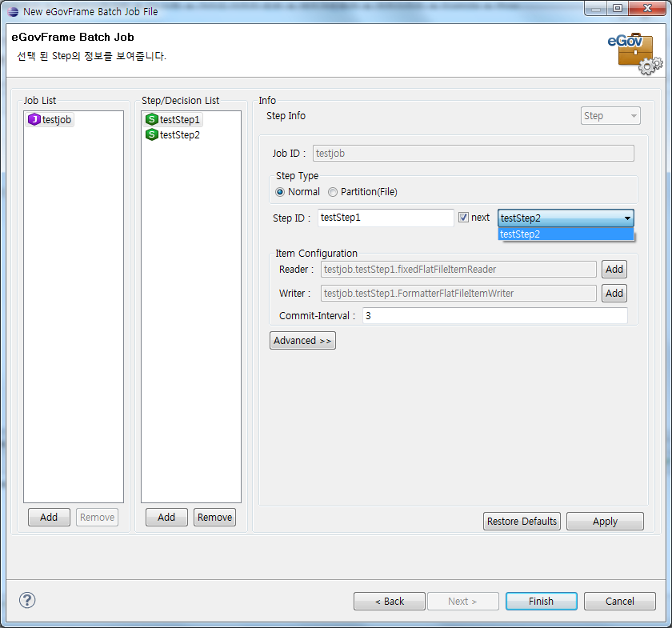Click the Job ID field
Screen dimensions: 672x628
coord(473,154)
